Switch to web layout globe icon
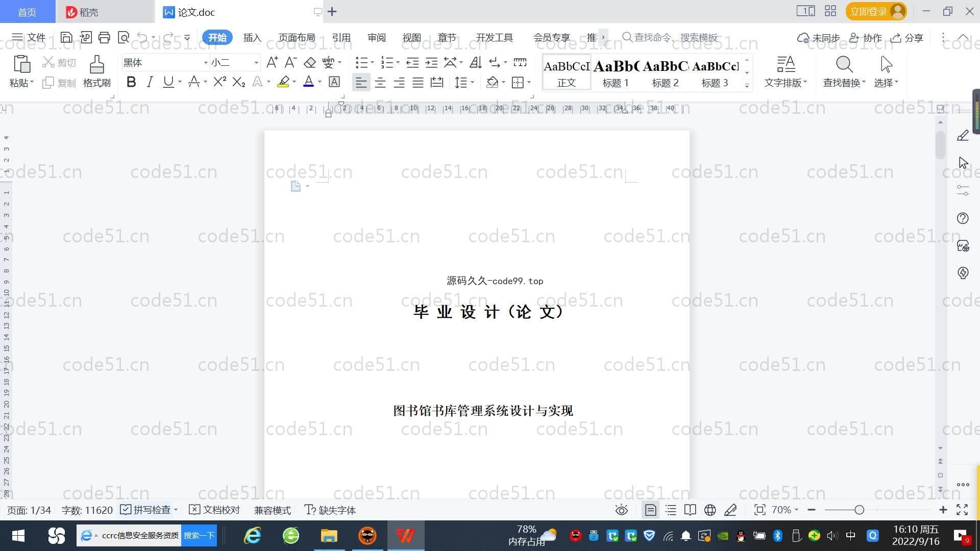 coord(710,510)
